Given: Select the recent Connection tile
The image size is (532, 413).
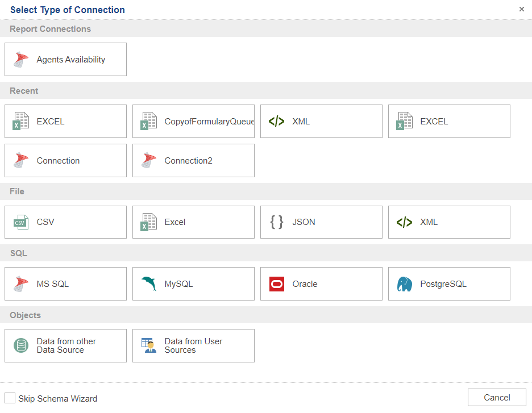Looking at the screenshot, I should click(x=65, y=161).
